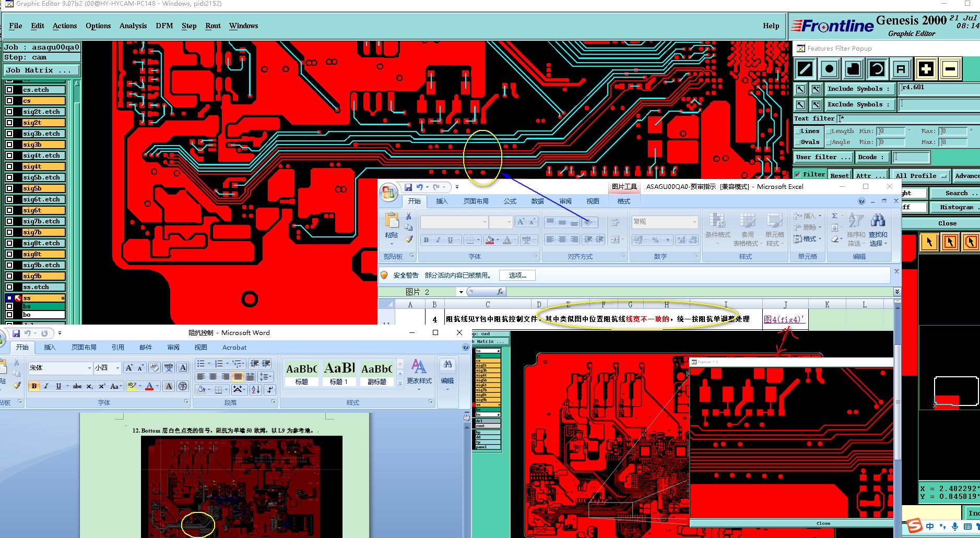980x538 pixels.
Task: Open the Rout menu
Action: 213,26
